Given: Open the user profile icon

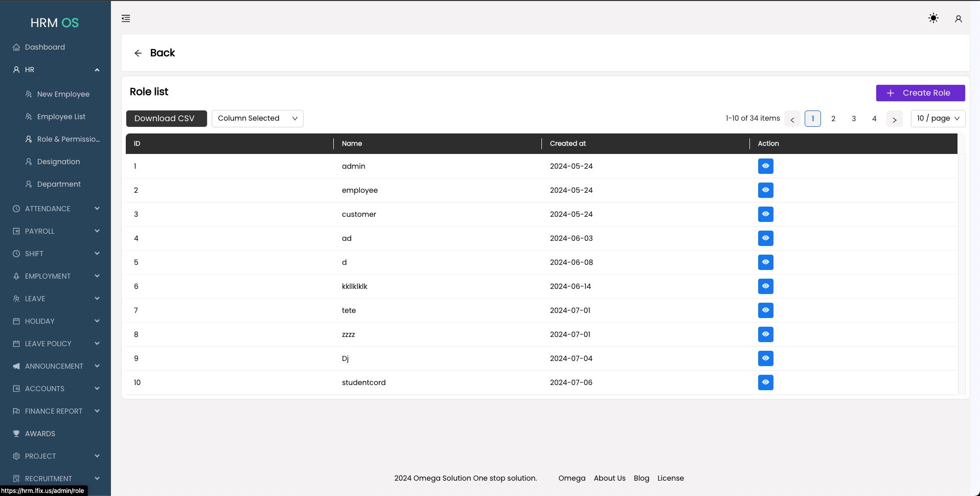Looking at the screenshot, I should click(x=959, y=19).
